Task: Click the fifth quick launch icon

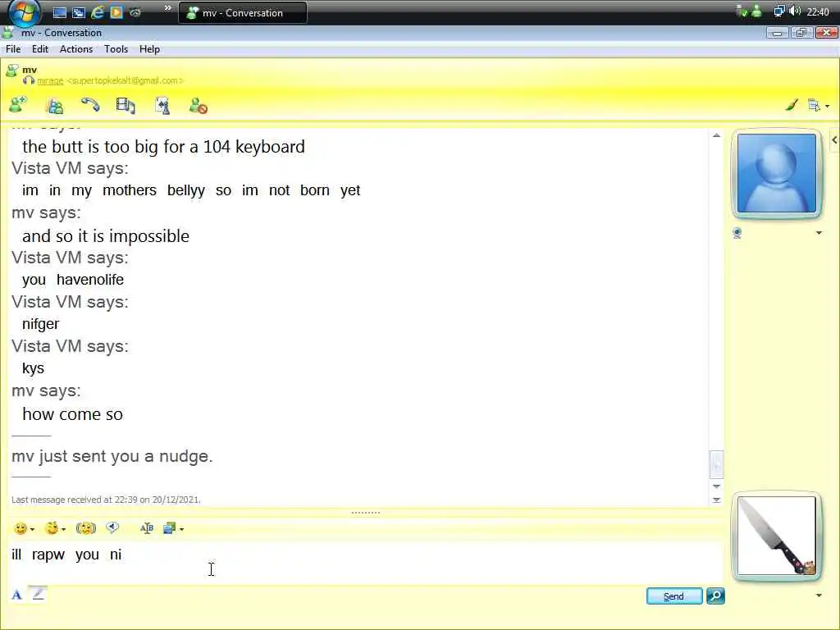Action: coord(135,12)
